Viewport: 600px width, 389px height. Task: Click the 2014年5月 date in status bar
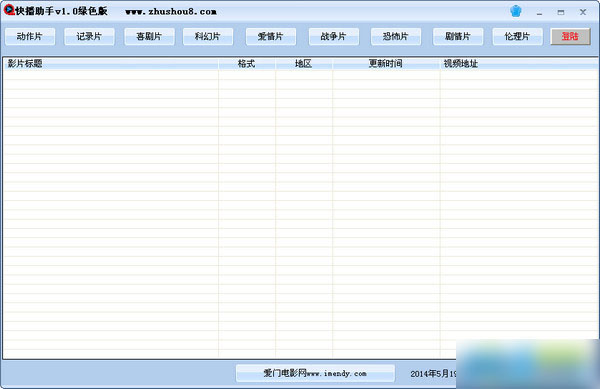click(433, 374)
